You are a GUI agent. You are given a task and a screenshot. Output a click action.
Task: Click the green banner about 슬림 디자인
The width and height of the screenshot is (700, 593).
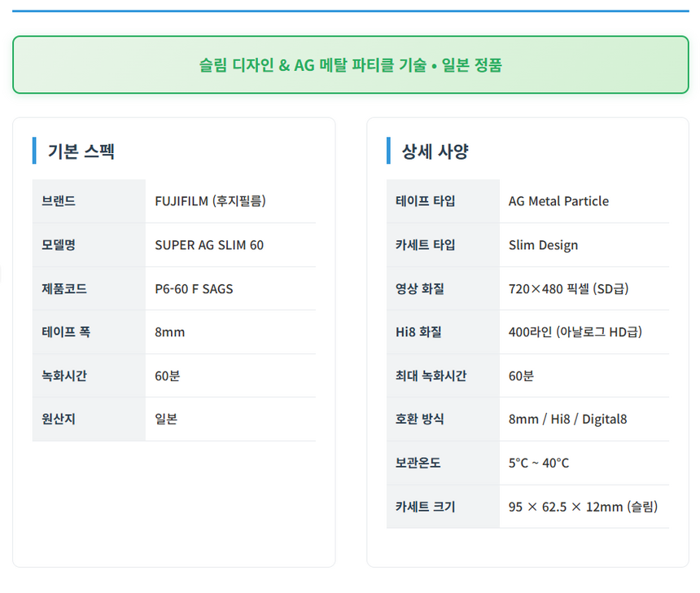[x=350, y=65]
